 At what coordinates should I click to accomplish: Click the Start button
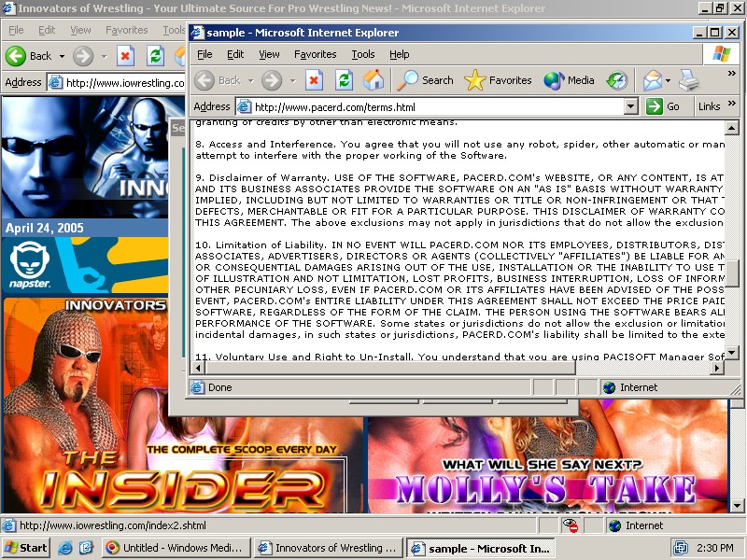coord(26,548)
